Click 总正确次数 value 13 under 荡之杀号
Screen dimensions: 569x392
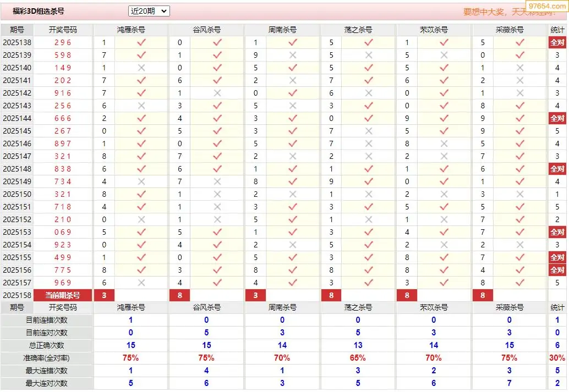click(358, 345)
